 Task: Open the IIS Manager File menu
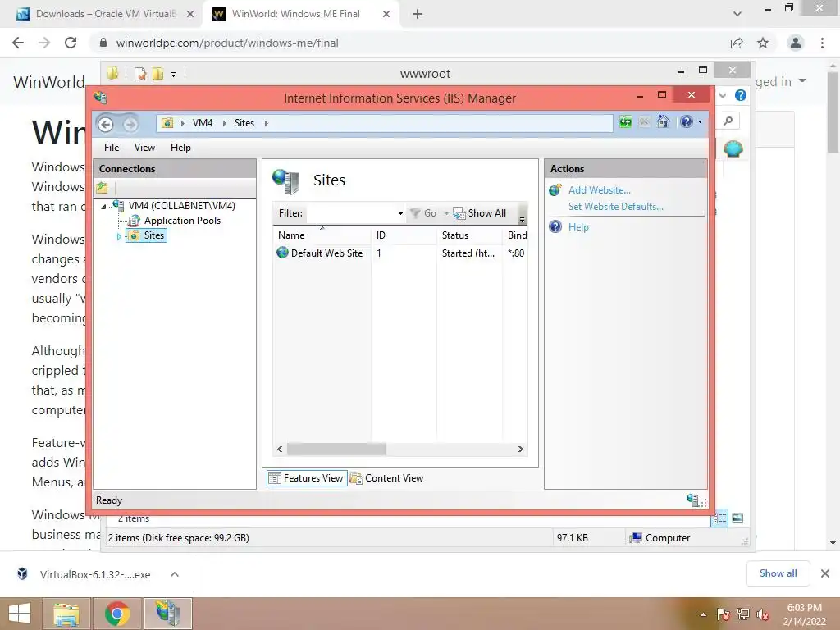(112, 148)
